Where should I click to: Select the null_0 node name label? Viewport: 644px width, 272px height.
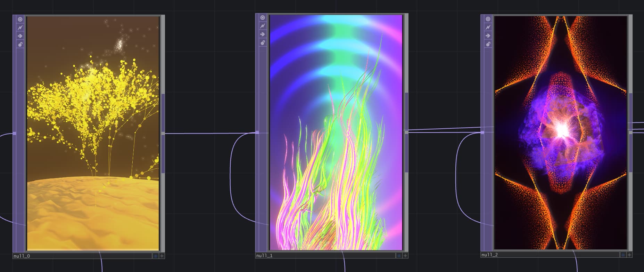(x=22, y=256)
